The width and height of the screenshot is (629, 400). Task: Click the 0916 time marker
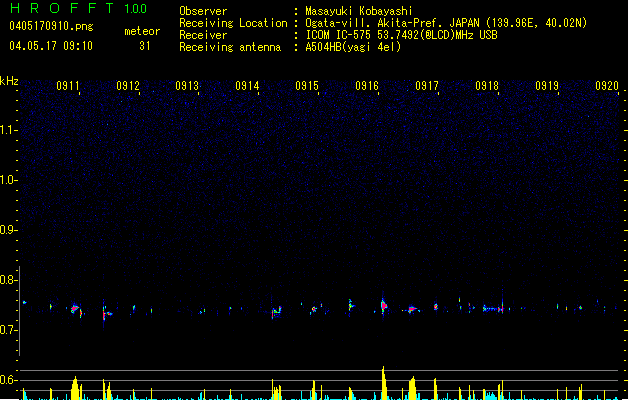tap(367, 86)
